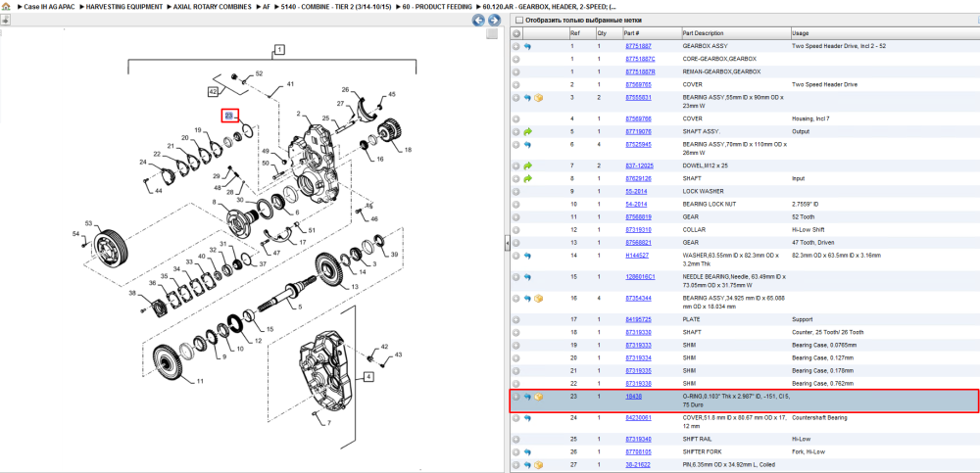Open the 'AXIAL ROTARY COMBINES' breadcrumb
The image size is (980, 473).
coord(213,6)
